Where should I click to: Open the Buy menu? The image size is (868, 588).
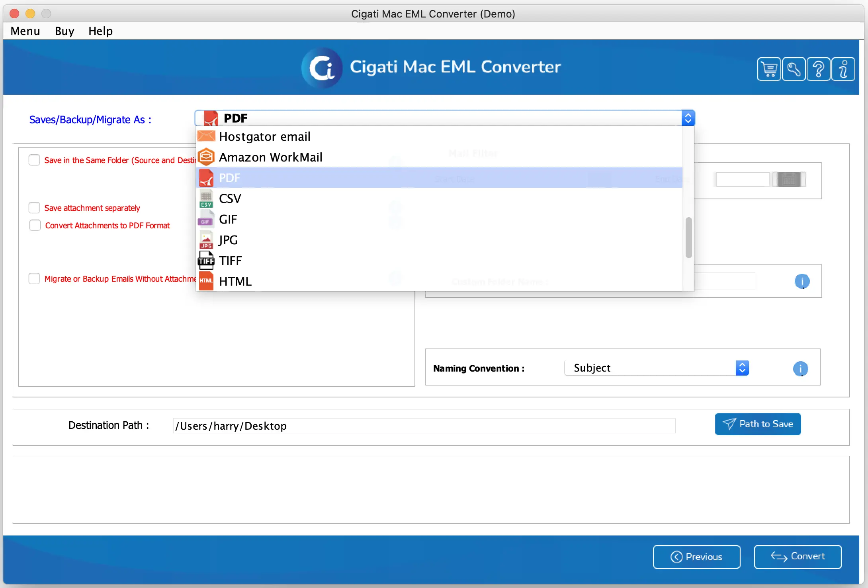click(x=65, y=31)
